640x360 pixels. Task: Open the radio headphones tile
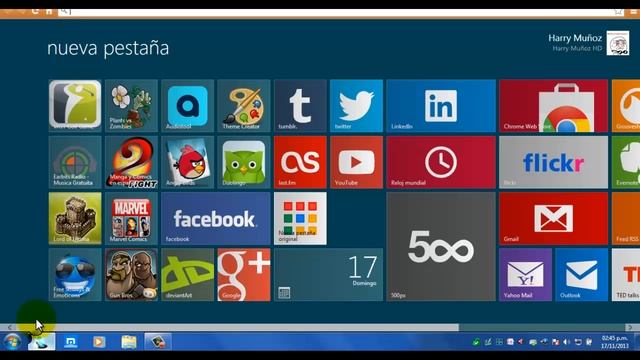point(75,162)
